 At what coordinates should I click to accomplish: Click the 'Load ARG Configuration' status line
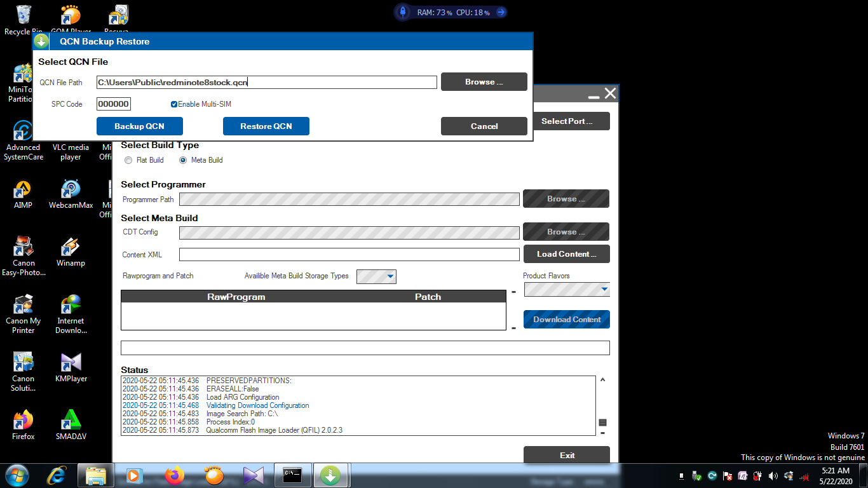click(x=243, y=397)
